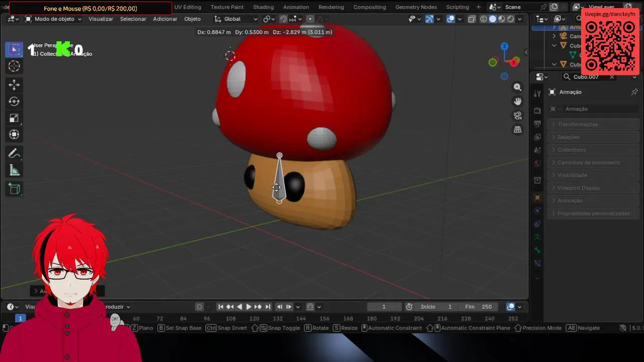Viewport: 644px width, 362px height.
Task: Click the viewport zoom magnifier icon
Action: (x=517, y=87)
